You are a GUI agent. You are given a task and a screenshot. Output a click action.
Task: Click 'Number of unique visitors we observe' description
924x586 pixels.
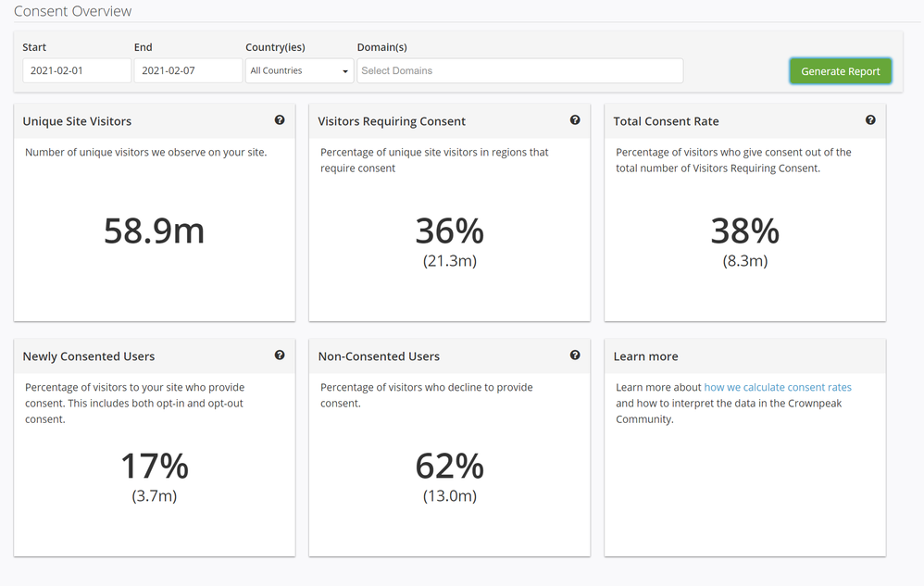tap(146, 153)
